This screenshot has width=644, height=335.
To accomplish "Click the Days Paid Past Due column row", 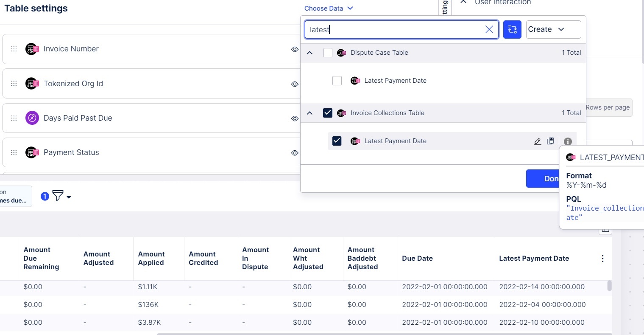I will pyautogui.click(x=151, y=118).
